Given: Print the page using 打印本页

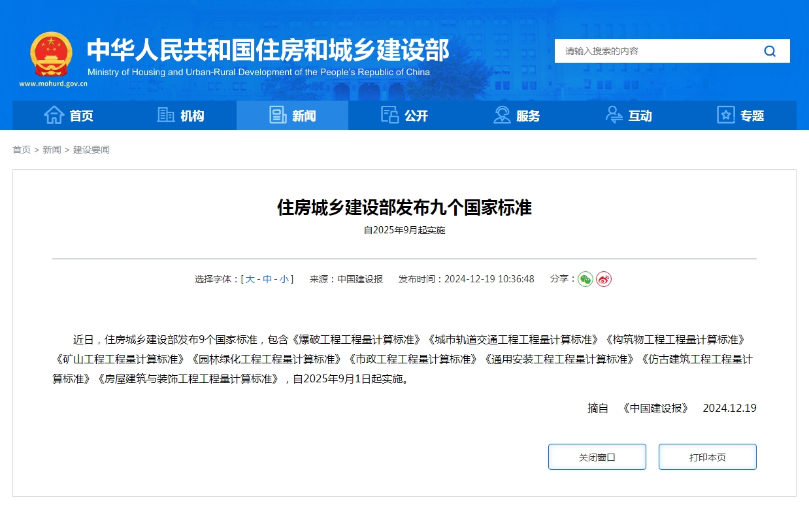Looking at the screenshot, I should [707, 456].
